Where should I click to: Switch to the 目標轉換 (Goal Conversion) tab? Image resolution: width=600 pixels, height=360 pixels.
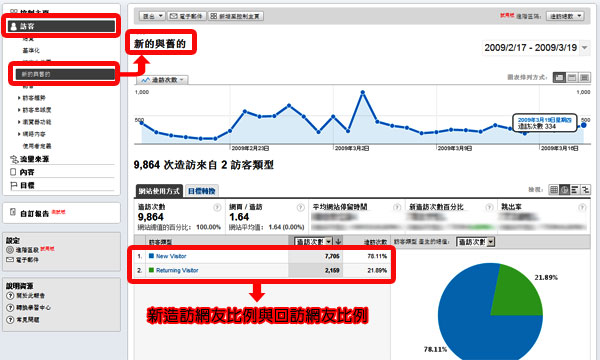click(x=202, y=191)
